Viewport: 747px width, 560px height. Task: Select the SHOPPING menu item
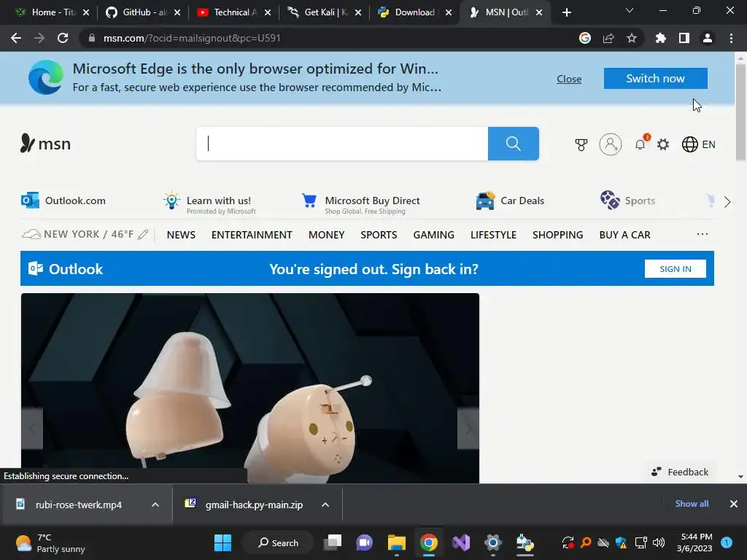(x=558, y=235)
